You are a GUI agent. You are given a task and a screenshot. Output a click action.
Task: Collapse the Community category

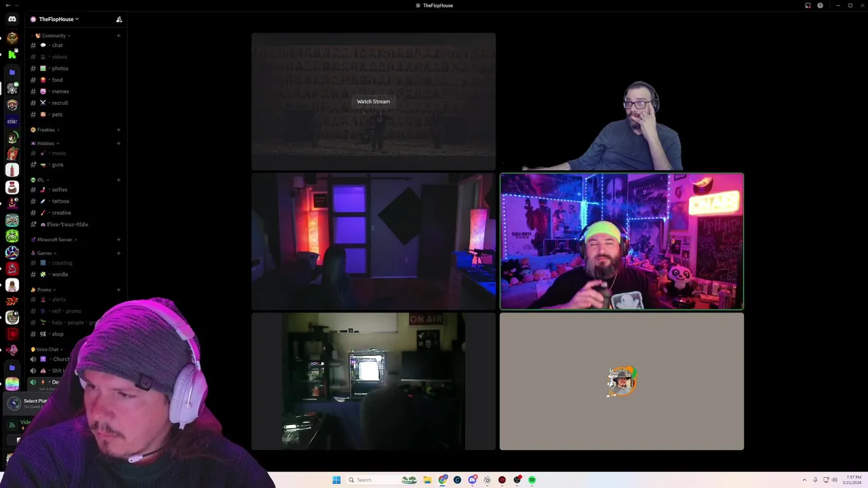(x=53, y=35)
